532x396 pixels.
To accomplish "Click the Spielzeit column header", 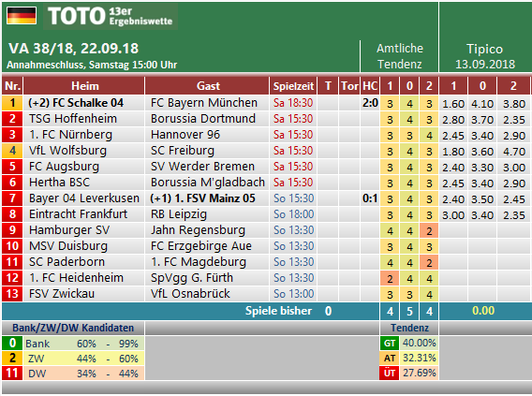I will pos(293,86).
